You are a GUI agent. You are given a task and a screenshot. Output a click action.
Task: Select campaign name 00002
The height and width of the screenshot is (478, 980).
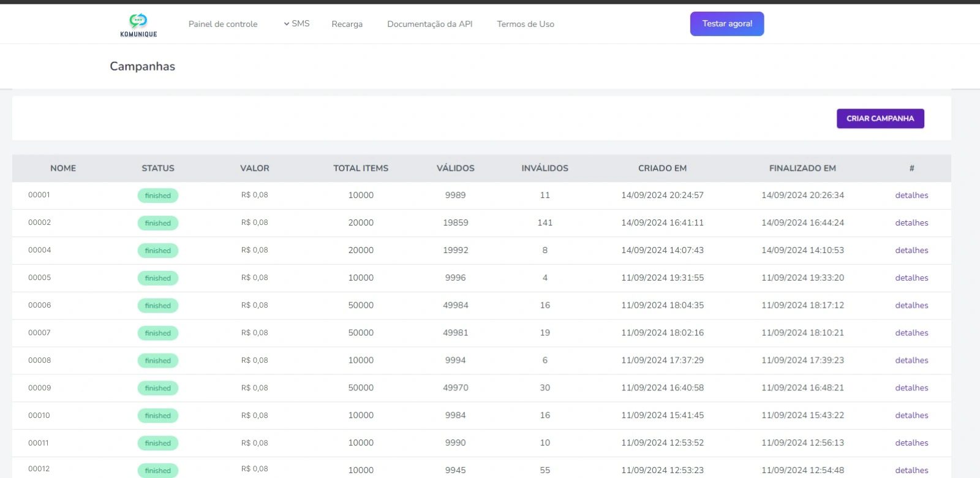40,222
